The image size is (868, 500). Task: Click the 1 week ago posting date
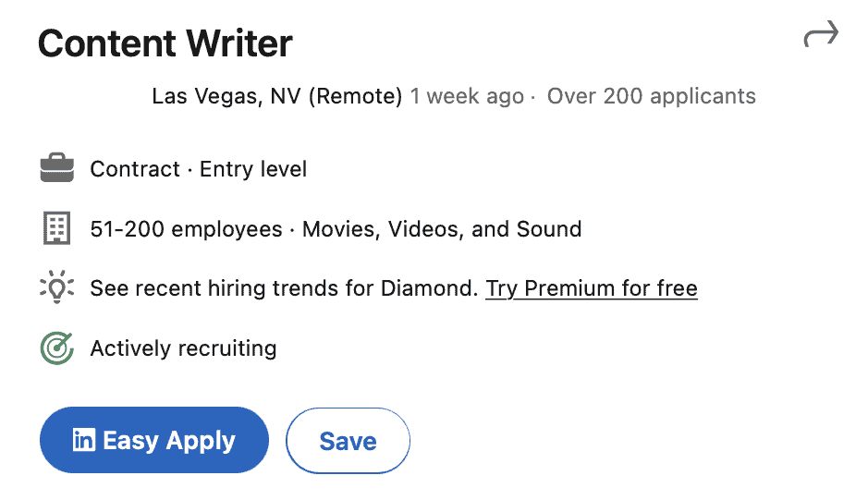point(467,96)
